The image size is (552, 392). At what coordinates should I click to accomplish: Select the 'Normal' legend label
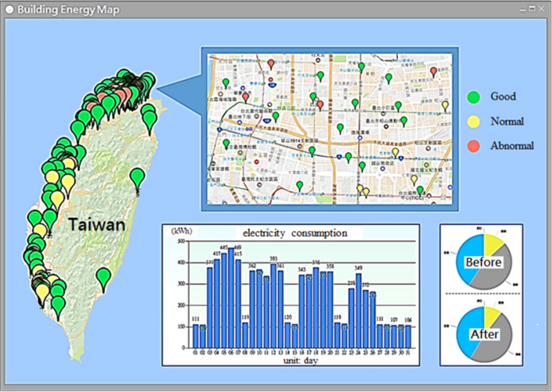[507, 121]
